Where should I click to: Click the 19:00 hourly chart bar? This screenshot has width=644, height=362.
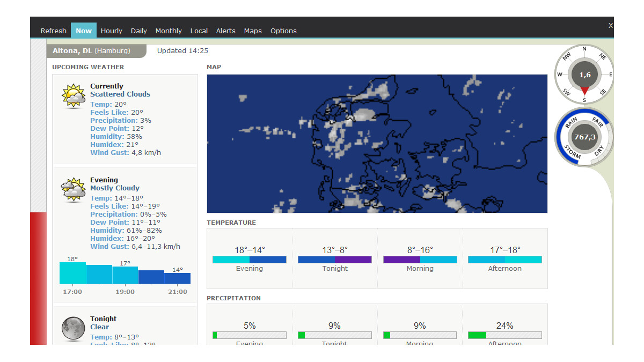pos(125,275)
